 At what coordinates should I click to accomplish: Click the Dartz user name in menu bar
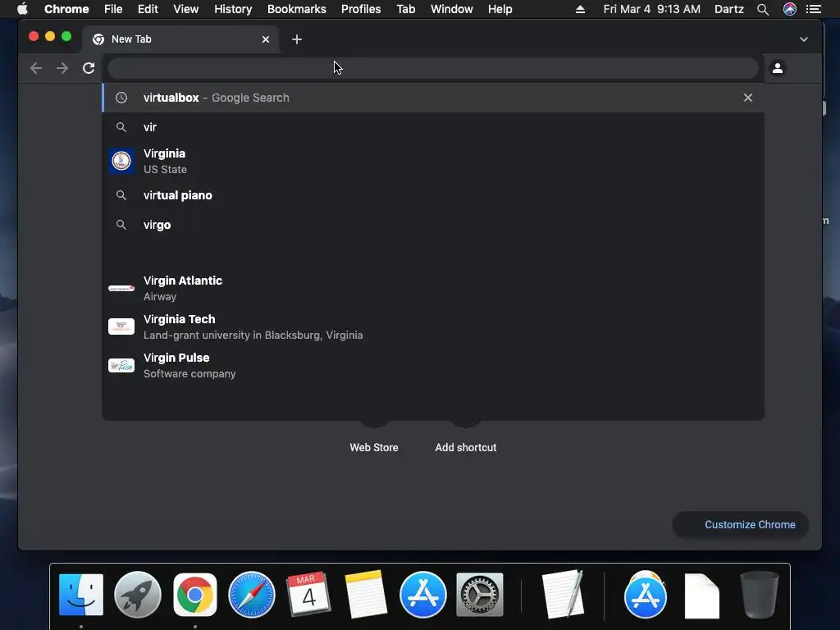pyautogui.click(x=729, y=9)
